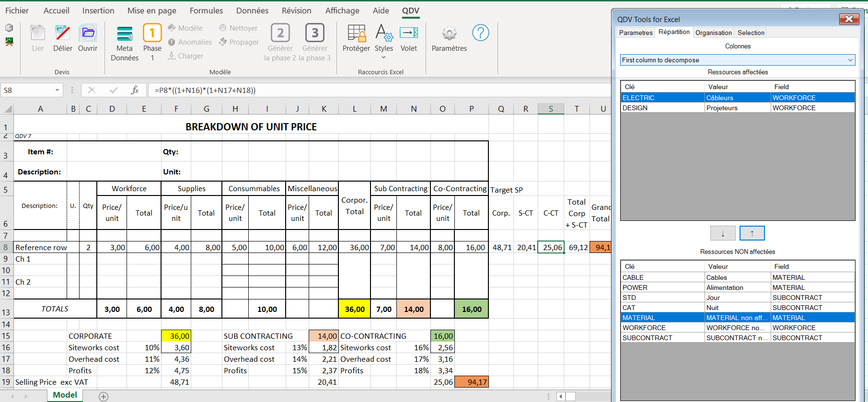Open the Fichier menu
Screen dimensions: 868x402
tap(17, 11)
